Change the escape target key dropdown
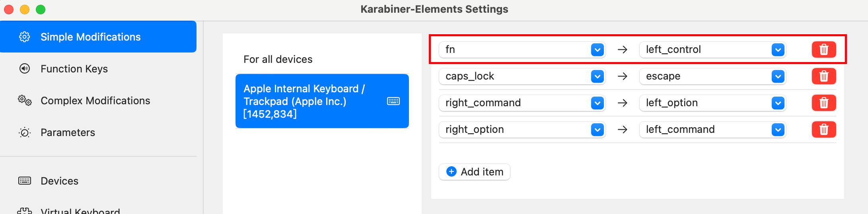 click(778, 76)
